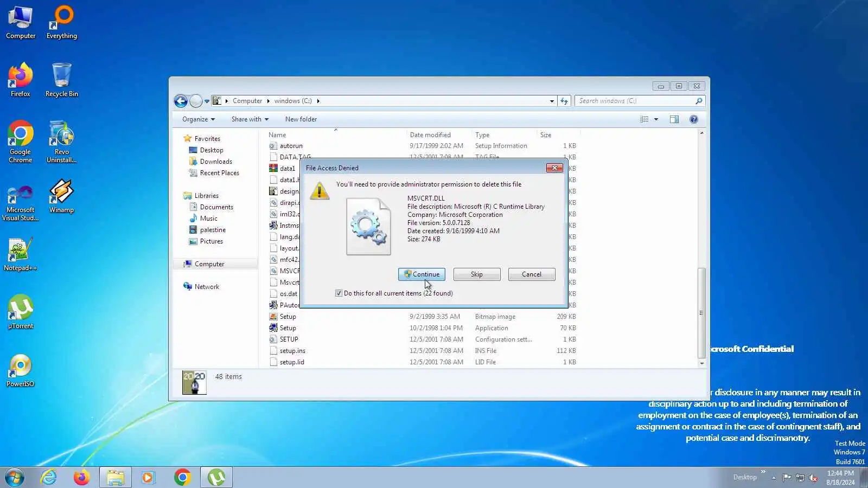This screenshot has height=488, width=868.
Task: Refresh the windows (C:) folder view
Action: click(x=564, y=101)
